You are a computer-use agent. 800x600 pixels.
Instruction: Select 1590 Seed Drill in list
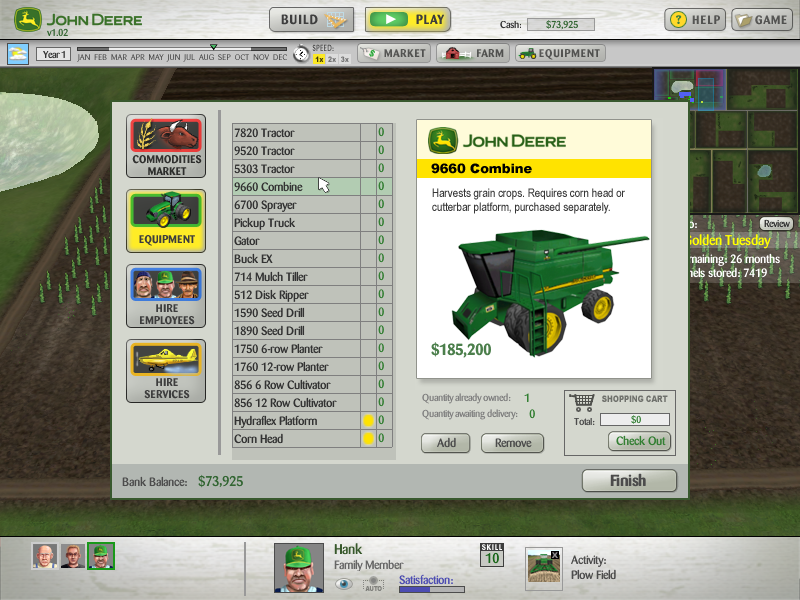[312, 313]
